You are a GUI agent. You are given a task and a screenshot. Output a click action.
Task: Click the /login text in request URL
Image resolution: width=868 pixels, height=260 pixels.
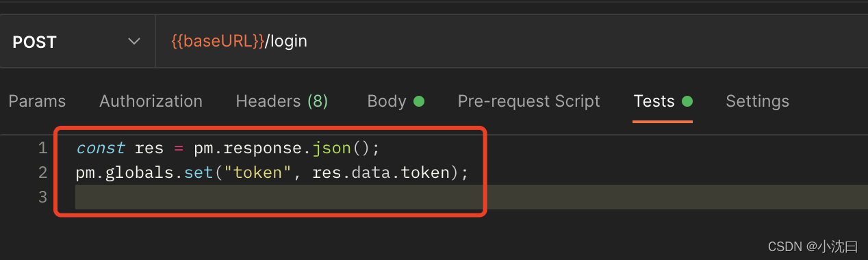tap(286, 41)
